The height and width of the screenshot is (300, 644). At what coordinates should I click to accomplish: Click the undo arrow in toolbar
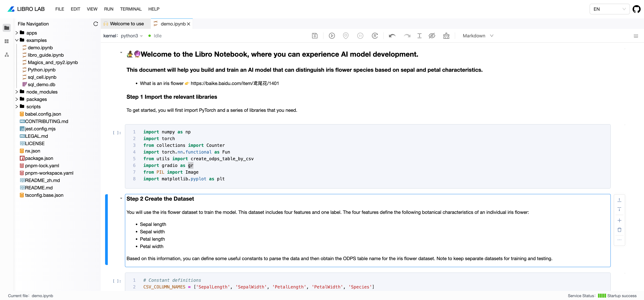(x=392, y=36)
